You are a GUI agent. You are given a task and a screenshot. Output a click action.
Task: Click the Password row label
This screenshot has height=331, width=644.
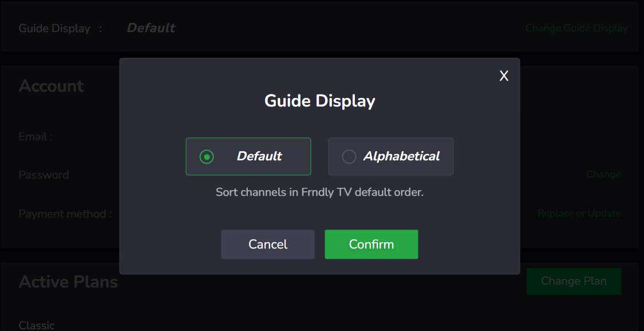44,175
